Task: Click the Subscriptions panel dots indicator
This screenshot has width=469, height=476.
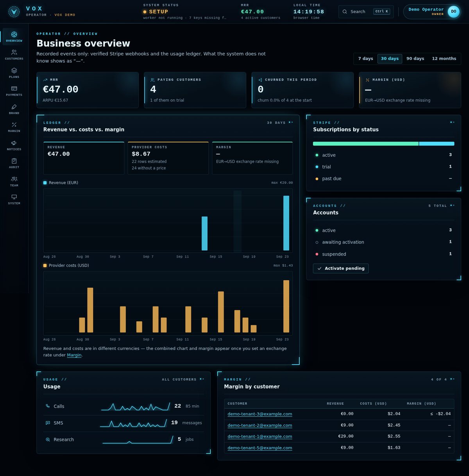Action: click(x=452, y=123)
